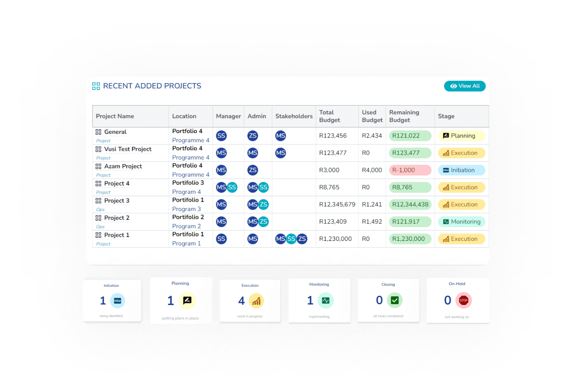The width and height of the screenshot is (576, 392).
Task: Open the Vusi Test Project link
Action: tap(128, 149)
